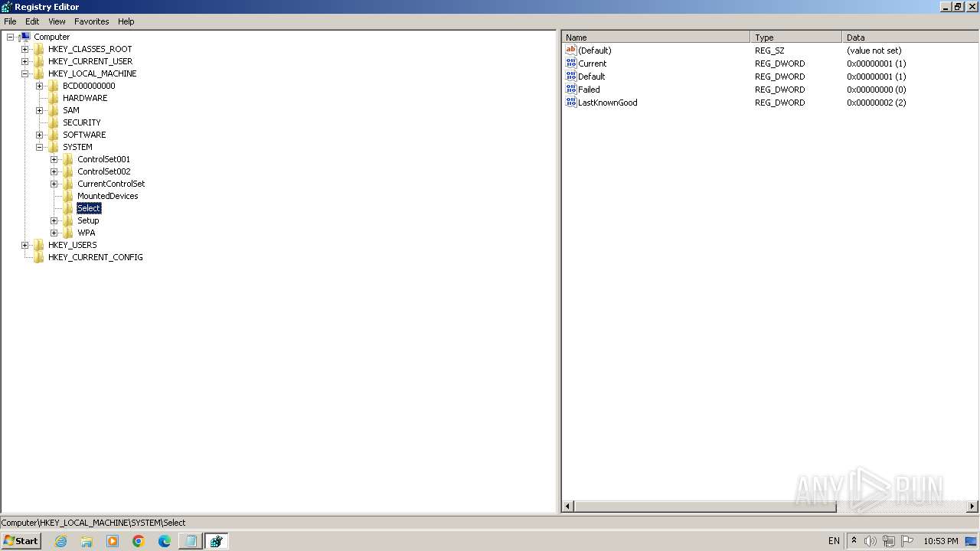Viewport: 980px width, 551px height.
Task: Click the 10:53 PM clock
Action: (x=941, y=541)
